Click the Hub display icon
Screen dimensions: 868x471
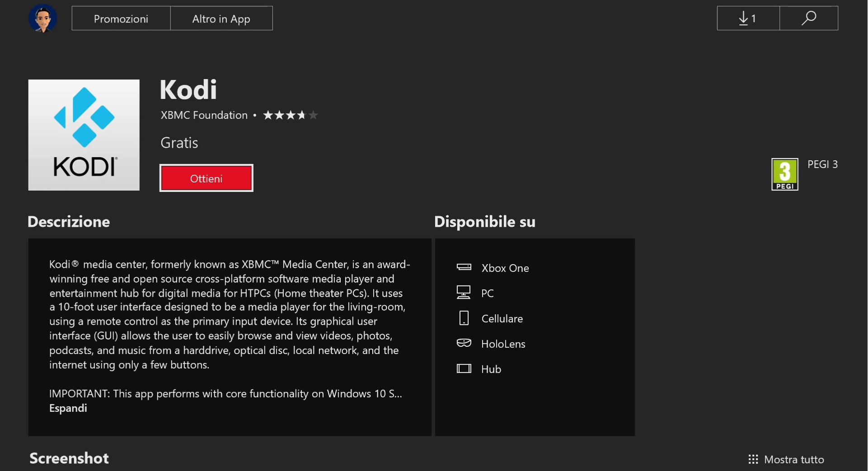click(x=464, y=368)
